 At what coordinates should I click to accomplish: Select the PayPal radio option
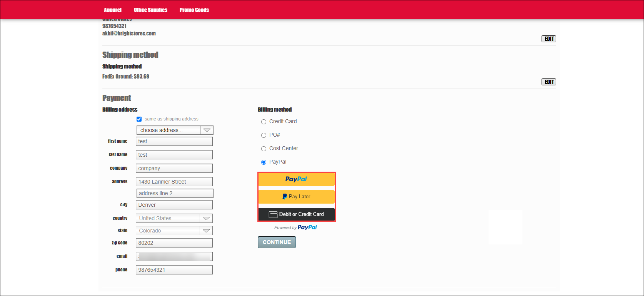[264, 162]
